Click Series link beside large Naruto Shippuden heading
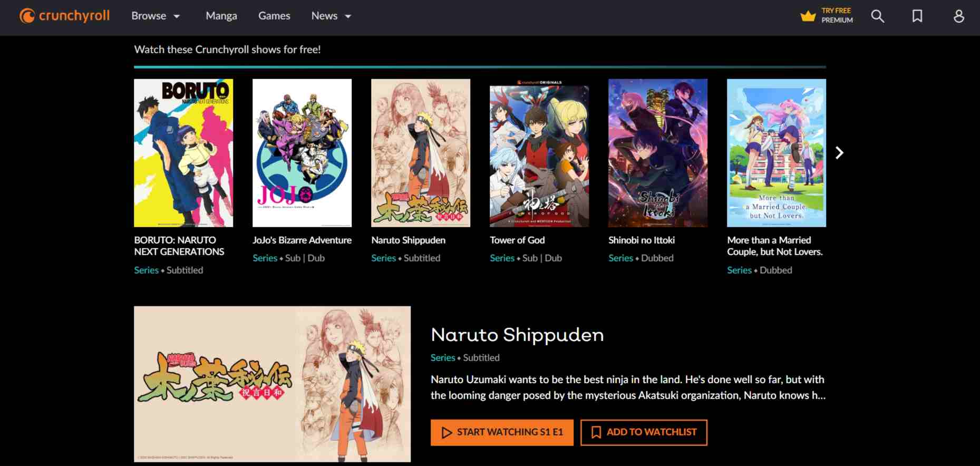980x466 pixels. coord(443,357)
